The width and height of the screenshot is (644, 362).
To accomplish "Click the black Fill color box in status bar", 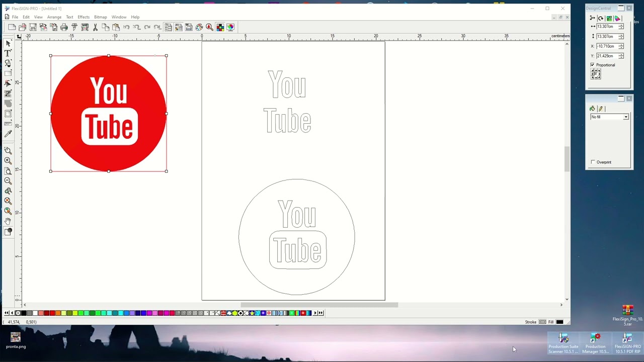I will click(x=559, y=322).
